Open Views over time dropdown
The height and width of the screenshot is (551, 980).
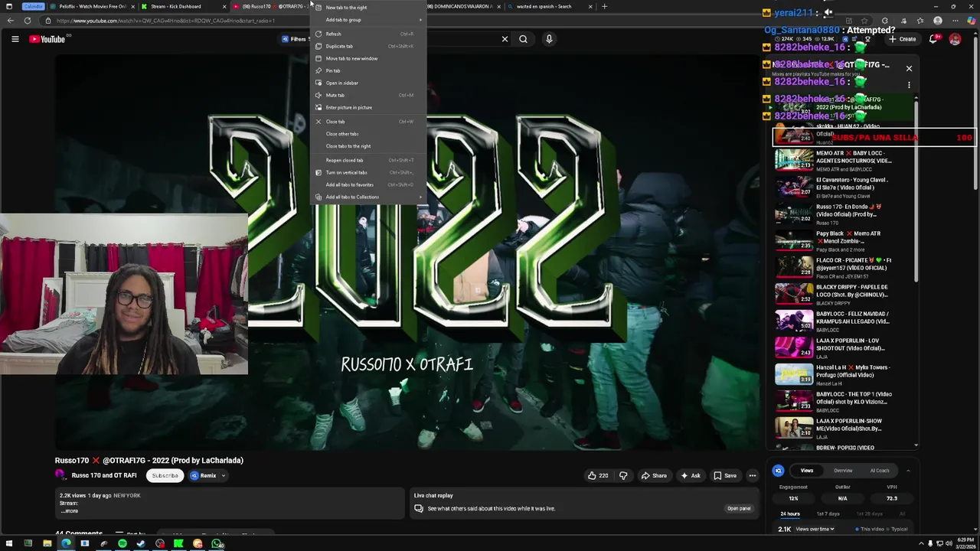[817, 529]
